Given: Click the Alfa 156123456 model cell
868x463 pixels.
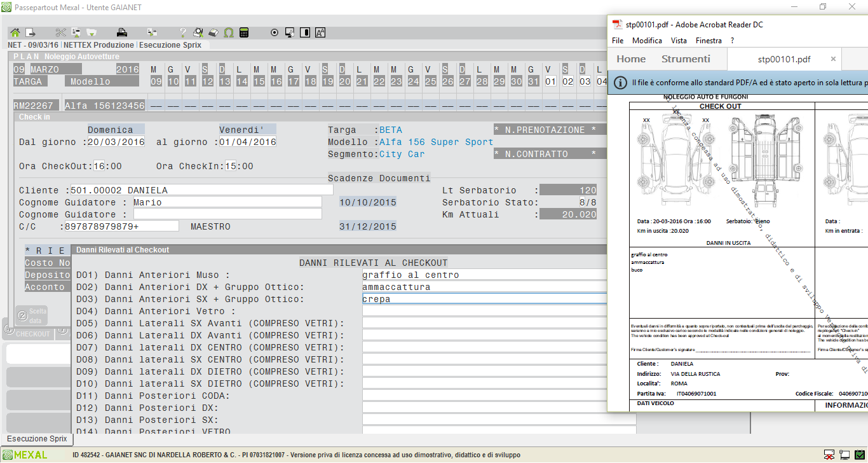Looking at the screenshot, I should click(x=105, y=106).
